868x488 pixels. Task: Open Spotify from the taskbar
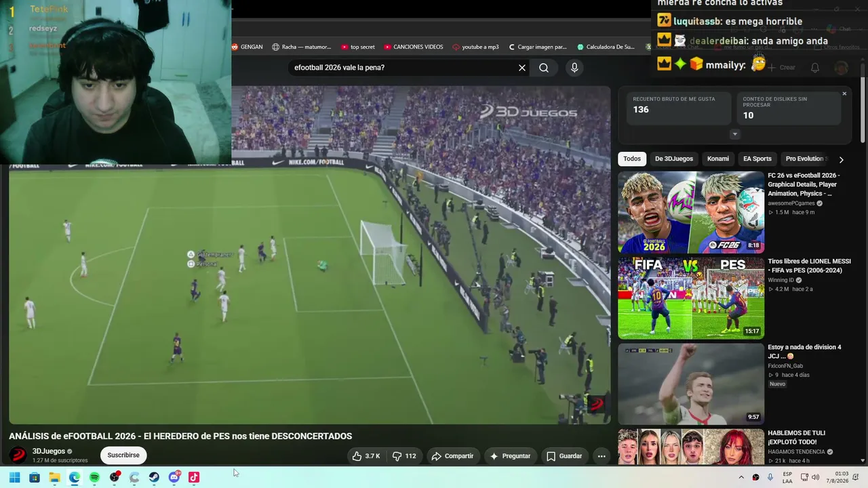(x=94, y=477)
